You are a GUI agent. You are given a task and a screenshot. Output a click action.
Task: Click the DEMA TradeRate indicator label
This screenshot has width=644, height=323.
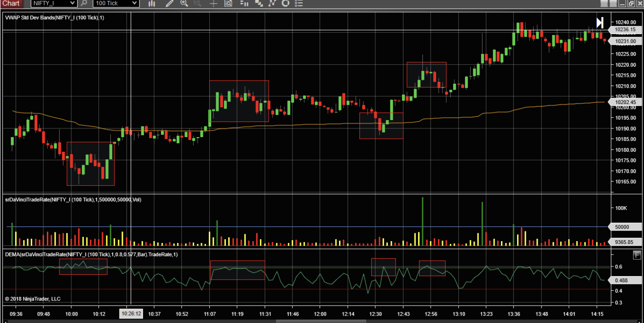pos(92,254)
